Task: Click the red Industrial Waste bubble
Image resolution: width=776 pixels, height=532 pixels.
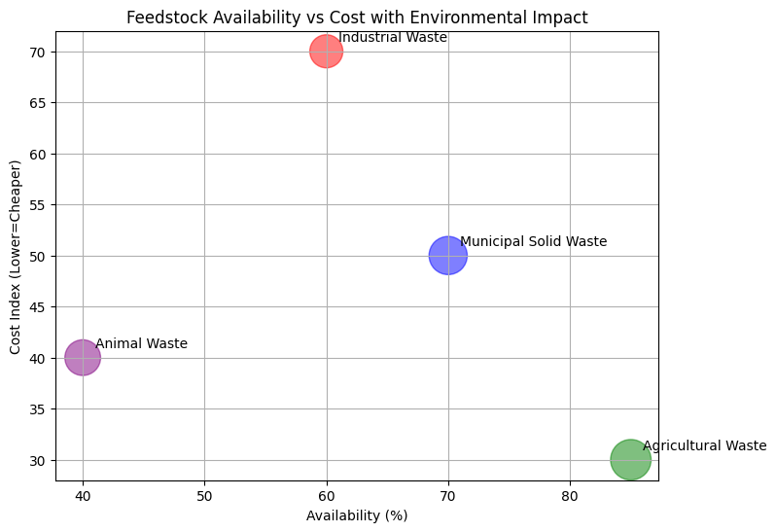Action: (x=327, y=51)
